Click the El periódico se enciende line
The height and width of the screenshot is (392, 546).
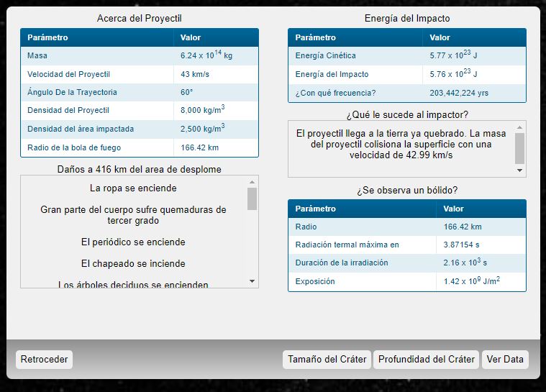tap(133, 242)
